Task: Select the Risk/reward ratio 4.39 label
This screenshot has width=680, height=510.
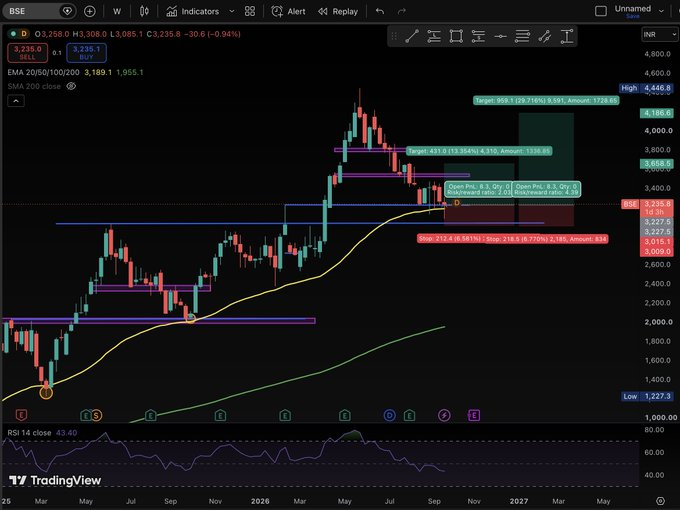Action: (546, 190)
